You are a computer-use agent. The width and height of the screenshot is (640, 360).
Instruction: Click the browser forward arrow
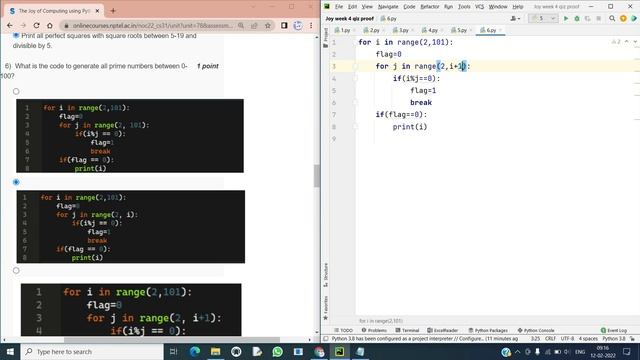(23, 25)
